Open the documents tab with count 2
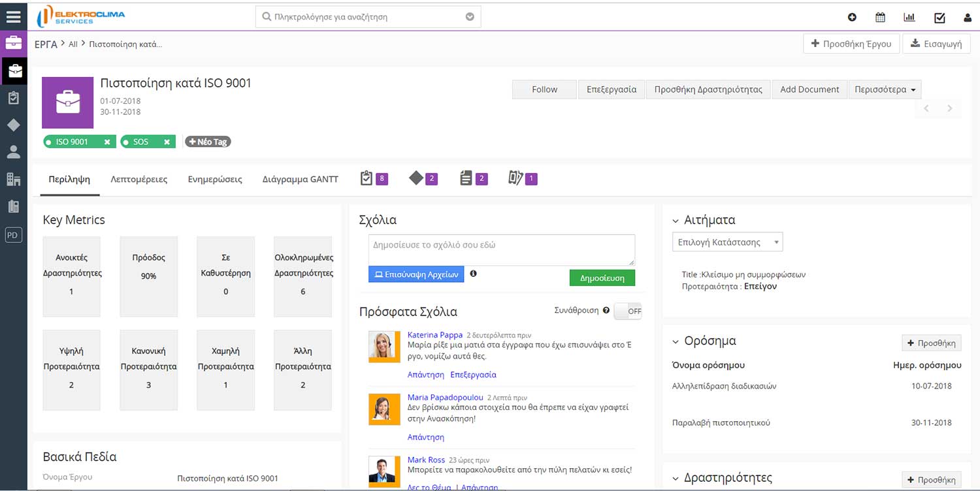This screenshot has height=491, width=980. 474,178
